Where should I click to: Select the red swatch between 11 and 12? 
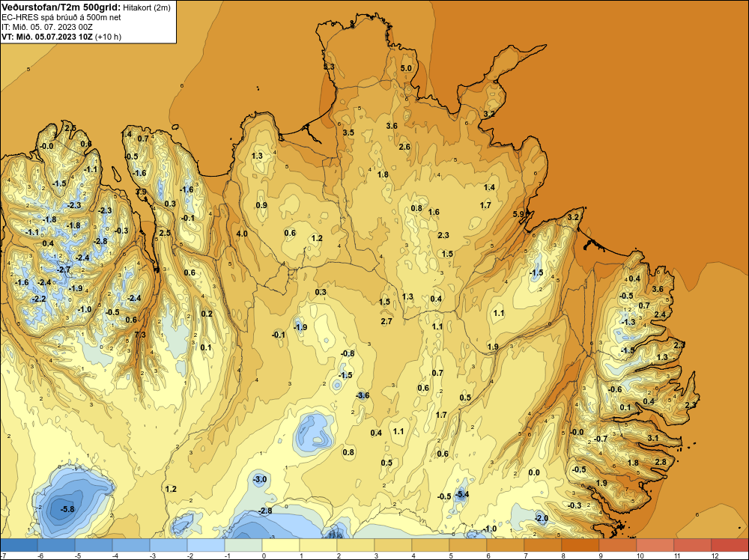[x=693, y=545]
